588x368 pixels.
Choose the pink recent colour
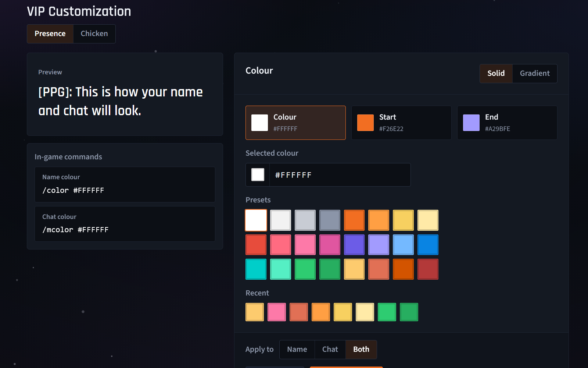[277, 312]
